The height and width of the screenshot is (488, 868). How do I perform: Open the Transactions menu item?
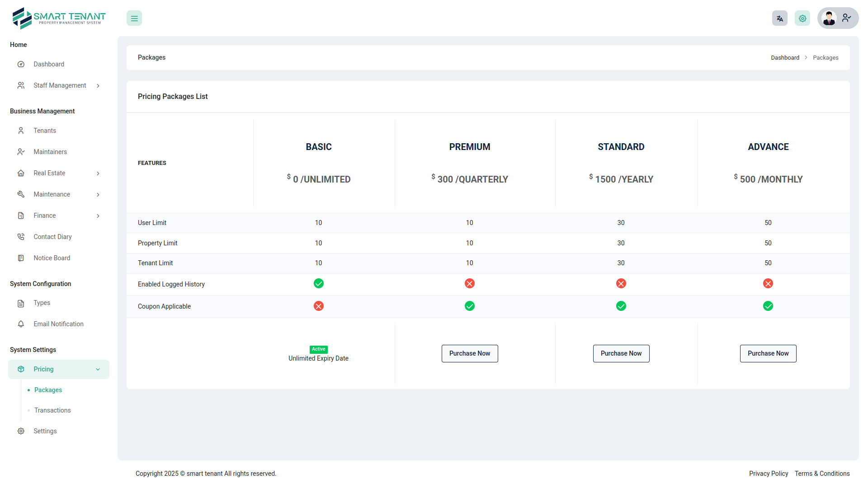52,410
